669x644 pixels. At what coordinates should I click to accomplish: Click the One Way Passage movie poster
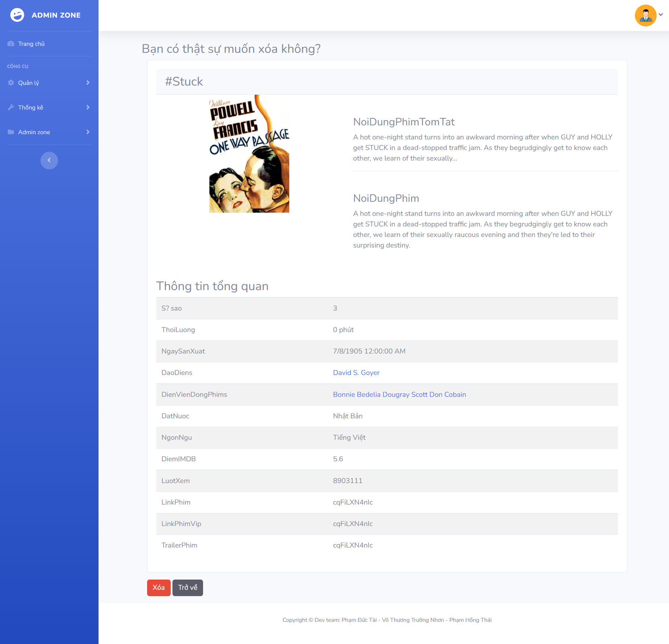249,154
